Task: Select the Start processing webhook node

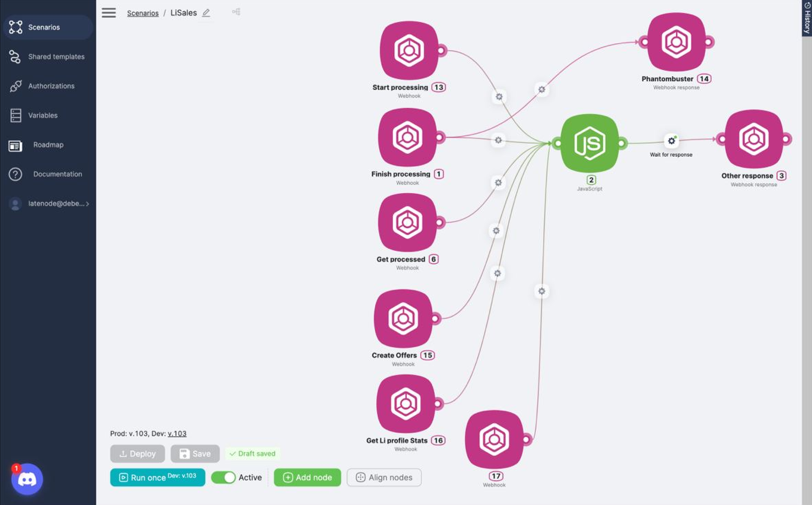Action: coord(409,51)
